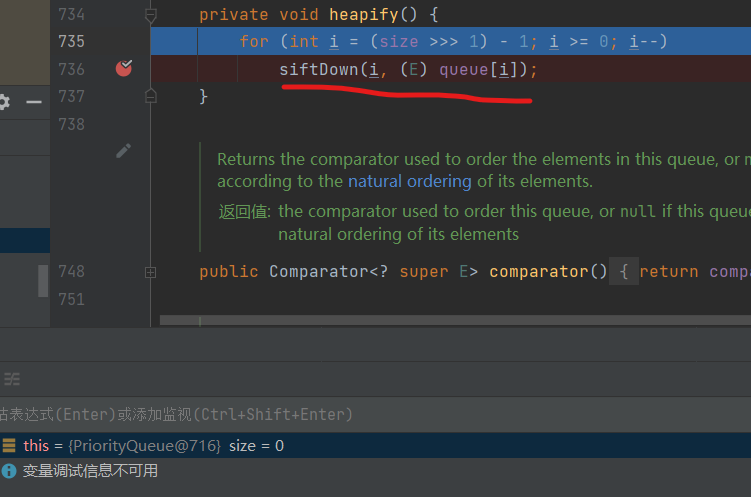Viewport: 751px width, 497px height.
Task: Click the left panel vertical scrollbar thumb
Action: pyautogui.click(x=43, y=281)
